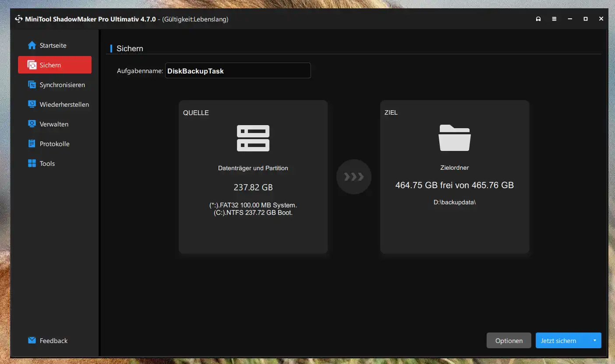The width and height of the screenshot is (615, 364).
Task: Close the ShadowMaker window
Action: pos(601,19)
